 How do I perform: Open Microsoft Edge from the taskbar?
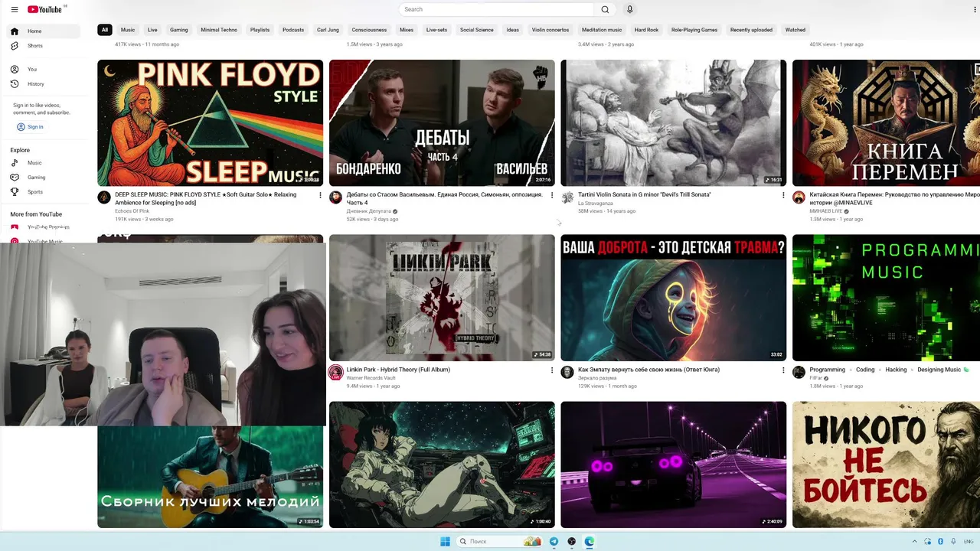coord(590,541)
